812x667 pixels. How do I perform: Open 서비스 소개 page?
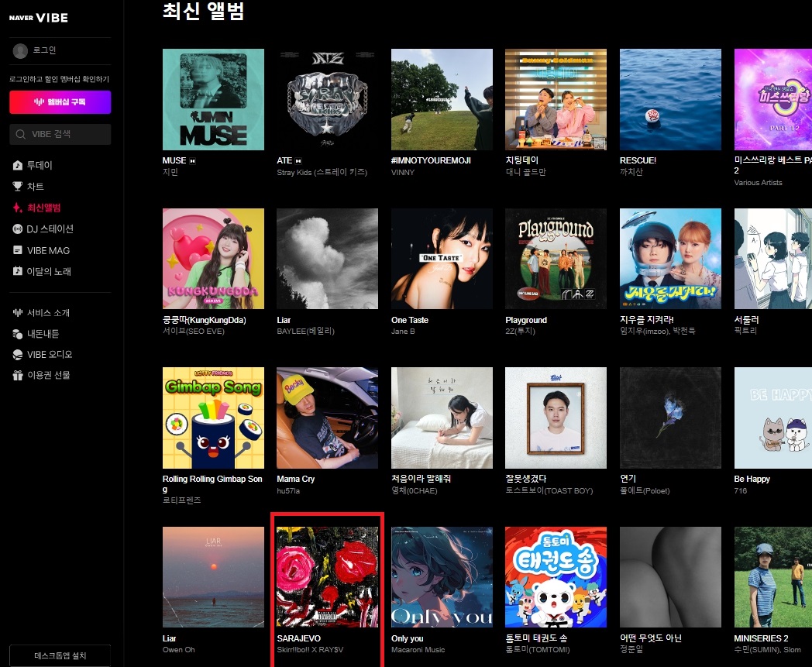48,312
